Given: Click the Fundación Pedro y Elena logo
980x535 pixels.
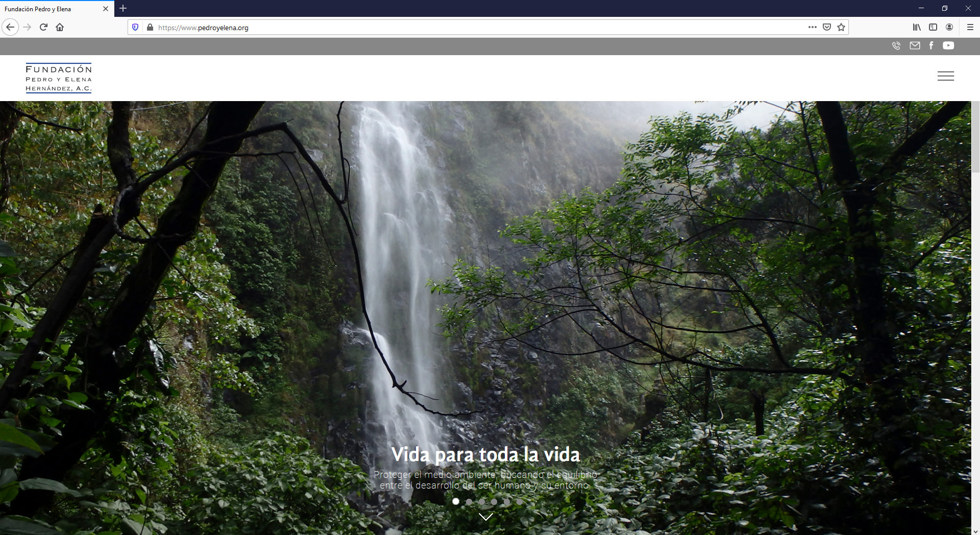Looking at the screenshot, I should 59,78.
